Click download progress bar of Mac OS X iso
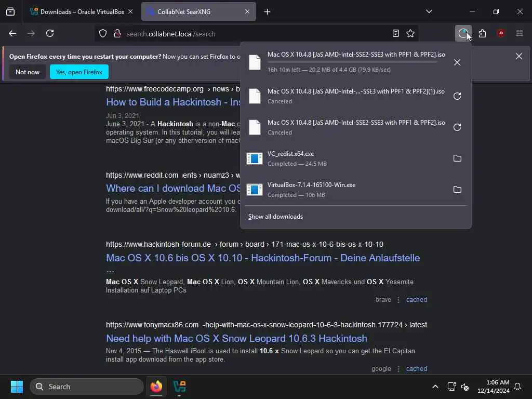Image resolution: width=532 pixels, height=399 pixels. pos(352,62)
